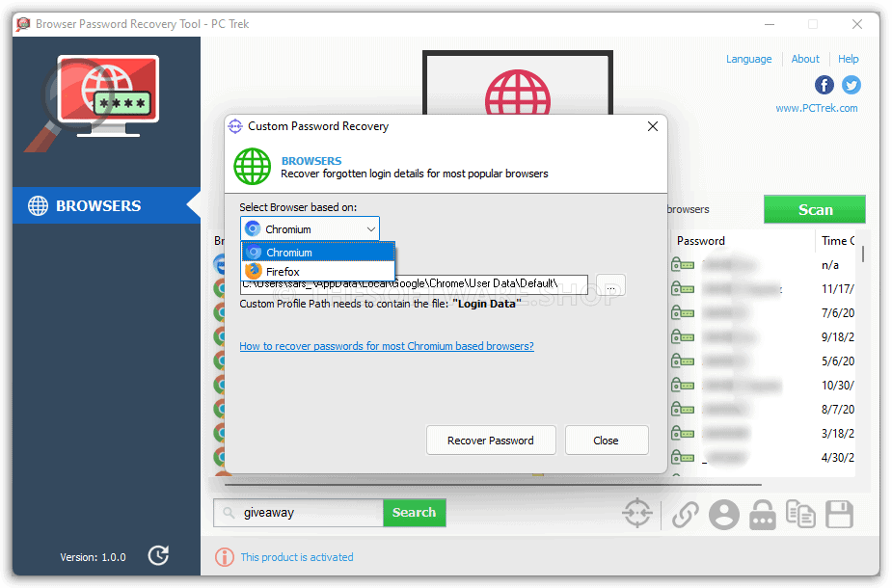
Task: Open the Facebook page icon
Action: [825, 85]
